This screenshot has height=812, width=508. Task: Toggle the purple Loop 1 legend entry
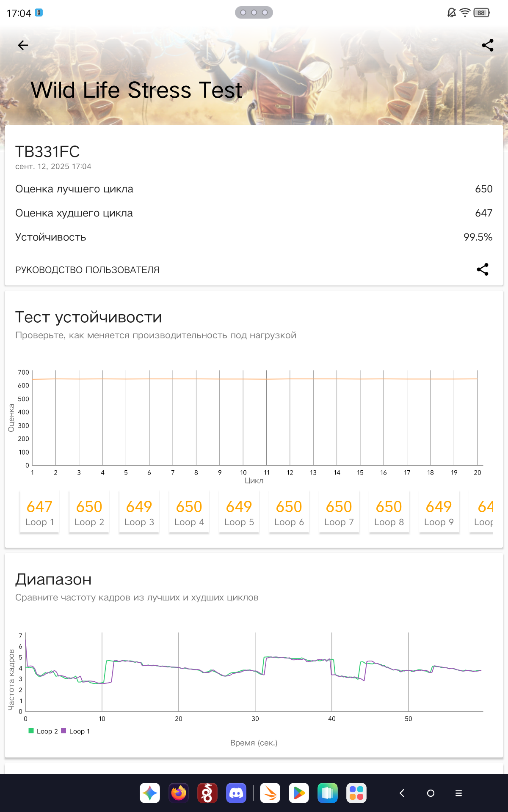[76, 731]
